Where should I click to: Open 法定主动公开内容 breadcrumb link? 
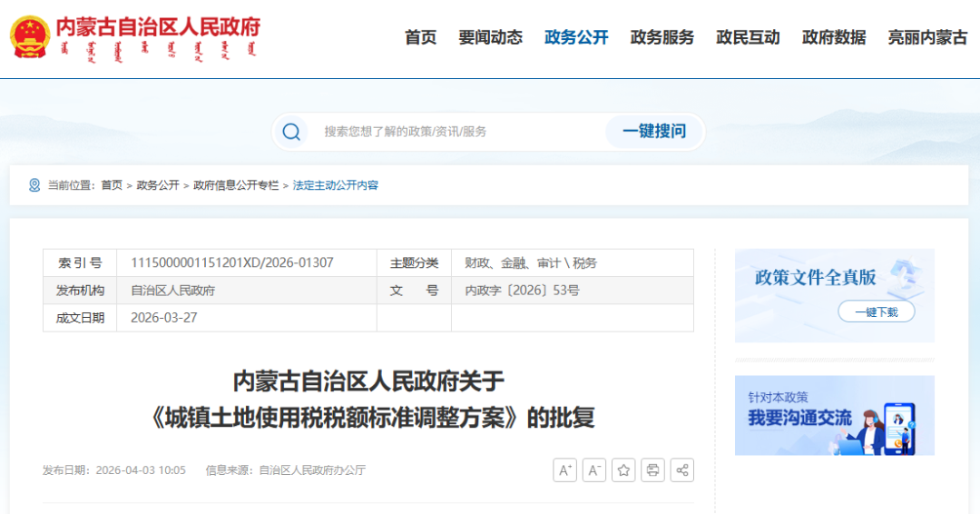click(336, 185)
